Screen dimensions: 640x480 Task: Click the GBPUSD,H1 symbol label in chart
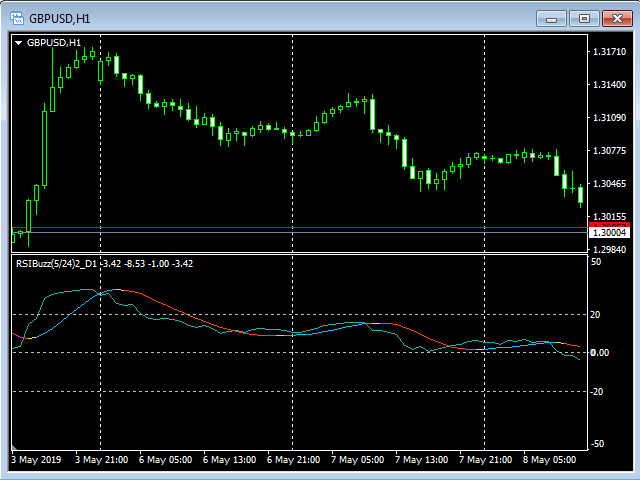point(54,43)
